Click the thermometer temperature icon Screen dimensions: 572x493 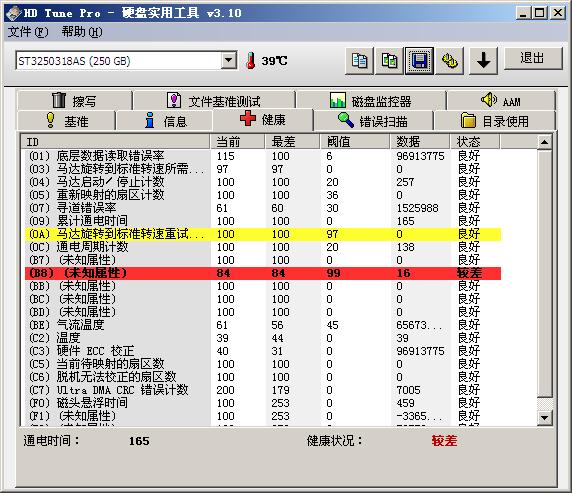point(250,61)
